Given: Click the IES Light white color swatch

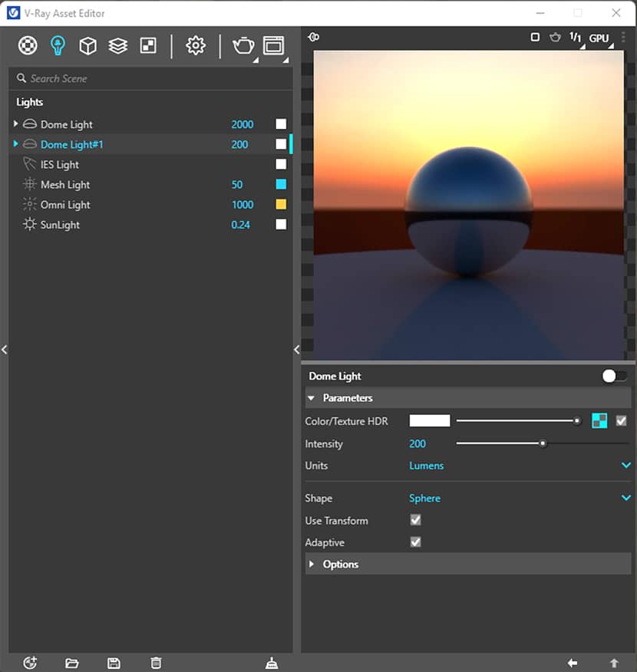Looking at the screenshot, I should tap(281, 164).
